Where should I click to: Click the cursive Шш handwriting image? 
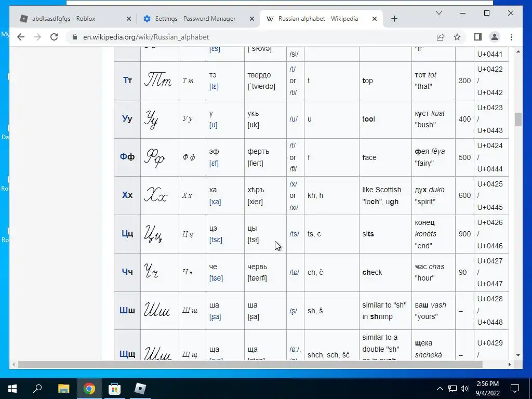pyautogui.click(x=157, y=310)
